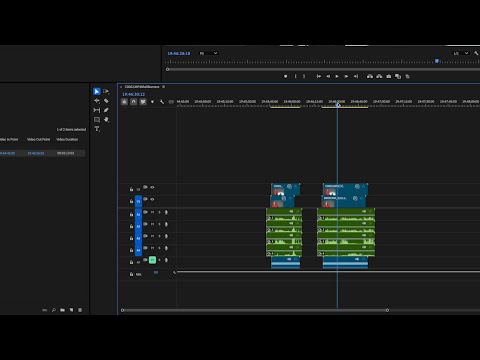Viewport: 480px width, 360px height.
Task: Click Mark In in program monitor
Action: [x=295, y=76]
